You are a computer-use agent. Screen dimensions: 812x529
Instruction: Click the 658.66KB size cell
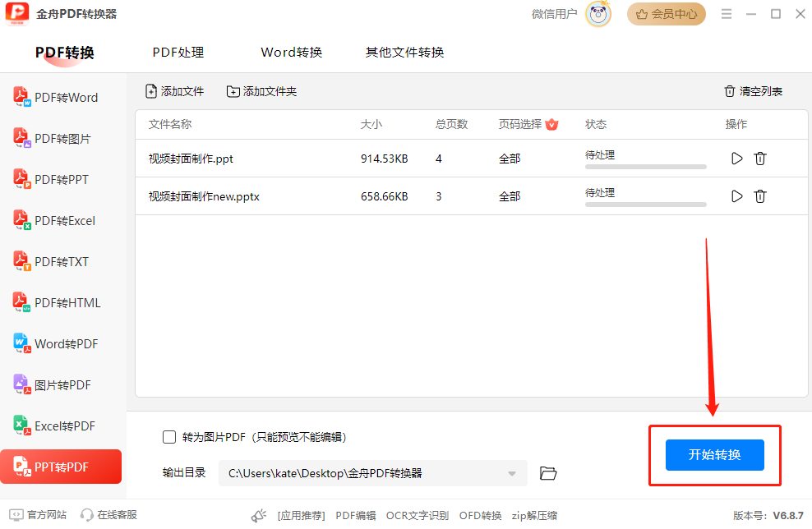pyautogui.click(x=385, y=196)
